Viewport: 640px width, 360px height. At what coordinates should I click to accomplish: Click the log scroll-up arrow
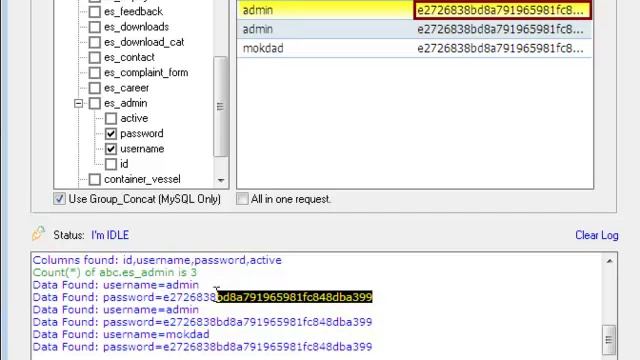click(x=609, y=261)
